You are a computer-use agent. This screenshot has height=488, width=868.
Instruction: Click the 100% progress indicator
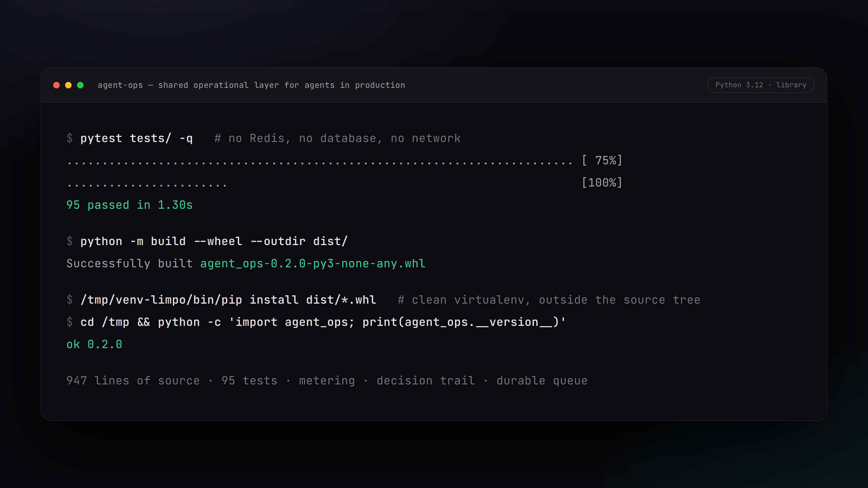coord(602,182)
